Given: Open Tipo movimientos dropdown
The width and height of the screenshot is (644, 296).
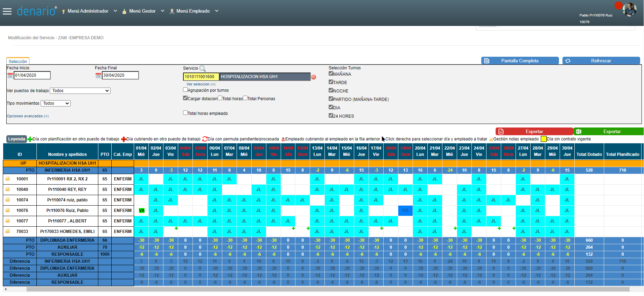Looking at the screenshot, I should click(x=56, y=103).
